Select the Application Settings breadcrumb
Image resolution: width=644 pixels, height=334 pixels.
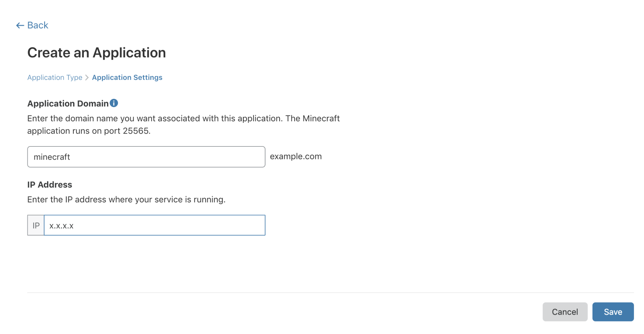(x=127, y=78)
